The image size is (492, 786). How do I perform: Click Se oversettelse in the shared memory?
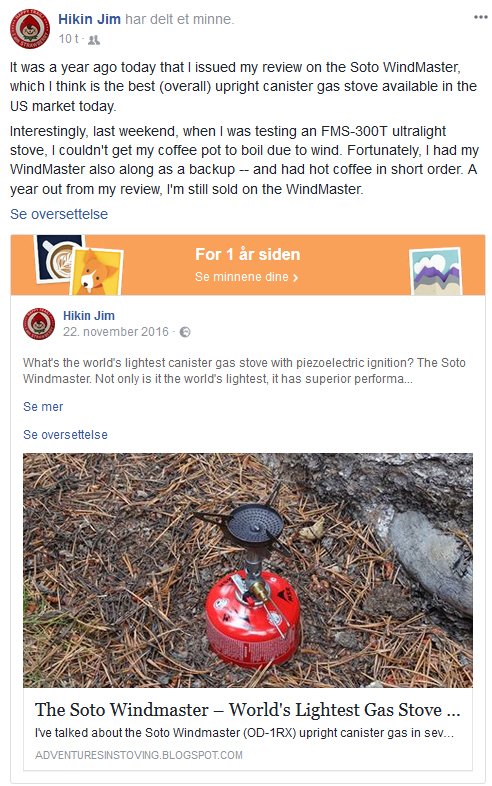coord(65,435)
